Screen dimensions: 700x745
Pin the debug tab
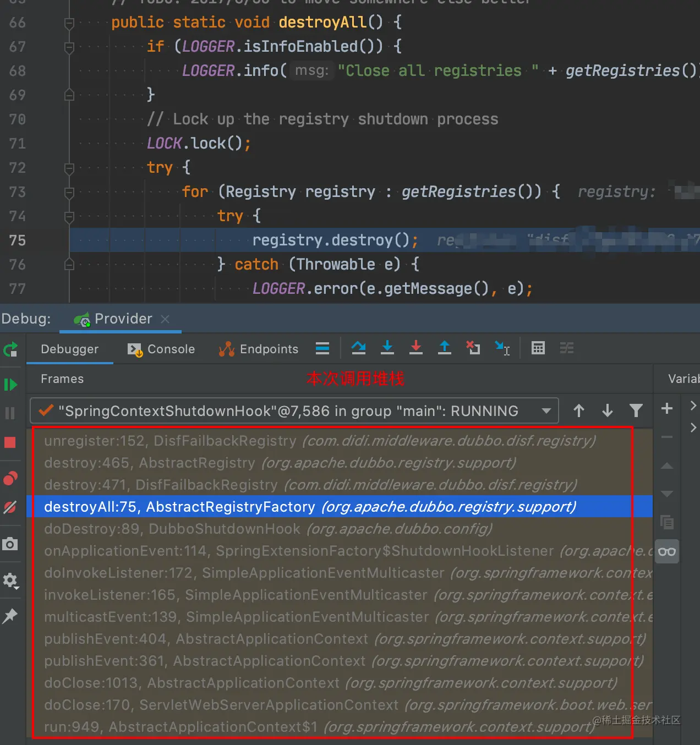pyautogui.click(x=10, y=616)
